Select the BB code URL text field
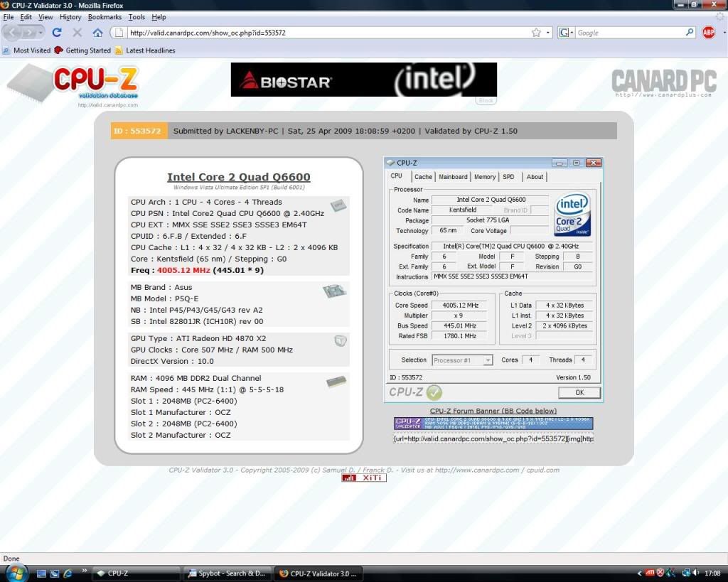 pyautogui.click(x=493, y=438)
